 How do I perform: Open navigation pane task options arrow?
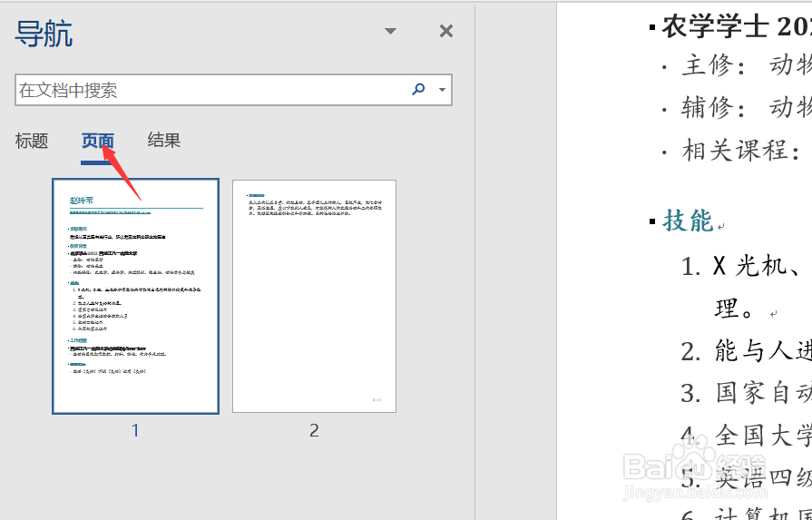[390, 31]
